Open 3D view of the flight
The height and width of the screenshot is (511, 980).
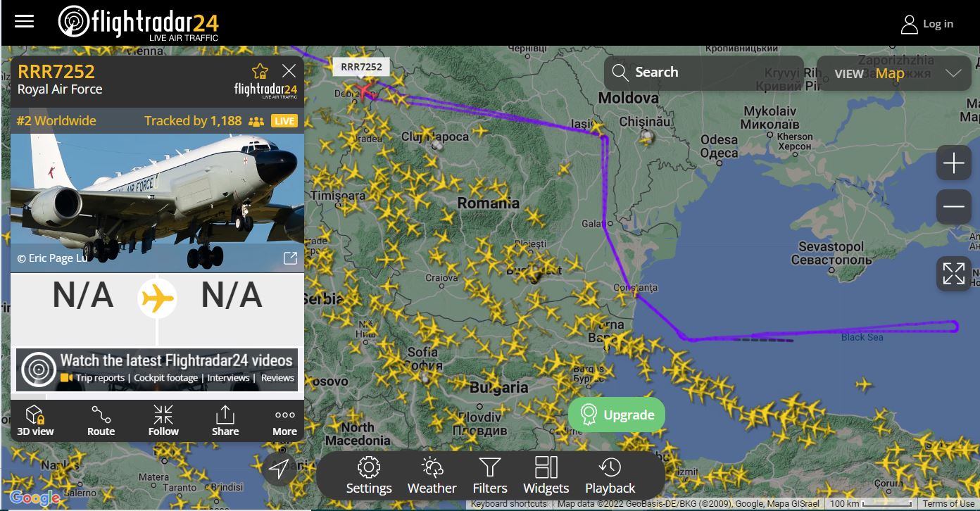(35, 420)
